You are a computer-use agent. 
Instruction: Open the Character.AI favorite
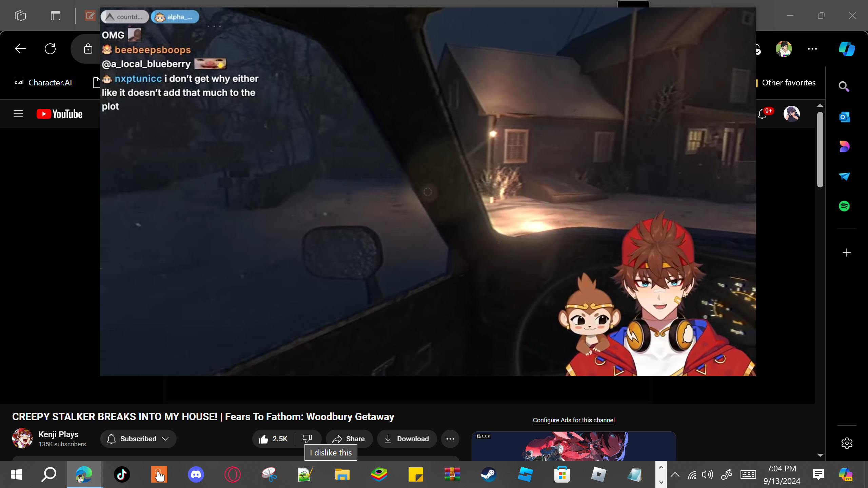point(43,83)
